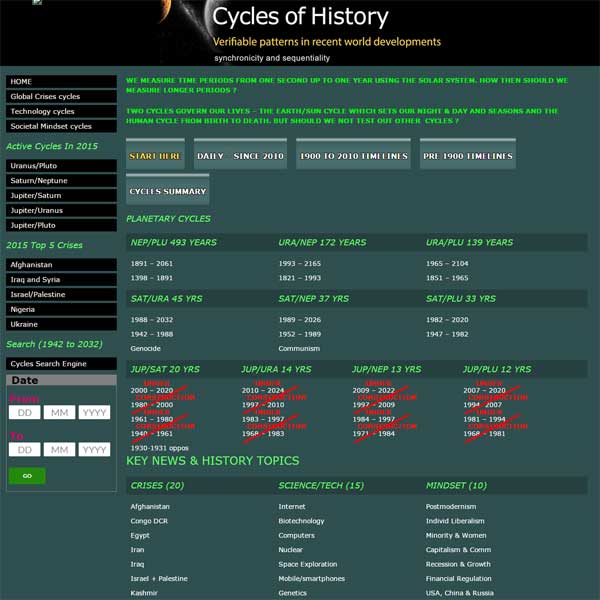Open Financial Regulation mindset topic
Image resolution: width=600 pixels, height=600 pixels.
click(x=458, y=579)
